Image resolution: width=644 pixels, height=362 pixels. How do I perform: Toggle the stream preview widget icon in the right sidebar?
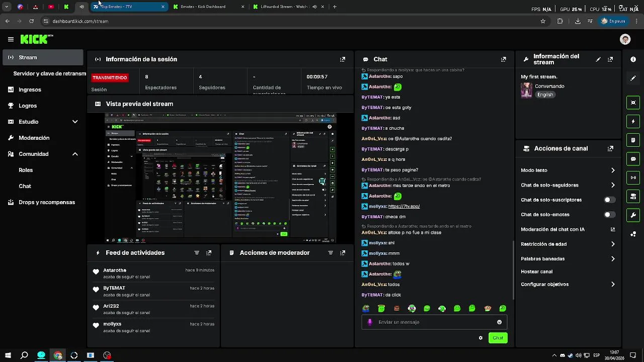pyautogui.click(x=633, y=103)
